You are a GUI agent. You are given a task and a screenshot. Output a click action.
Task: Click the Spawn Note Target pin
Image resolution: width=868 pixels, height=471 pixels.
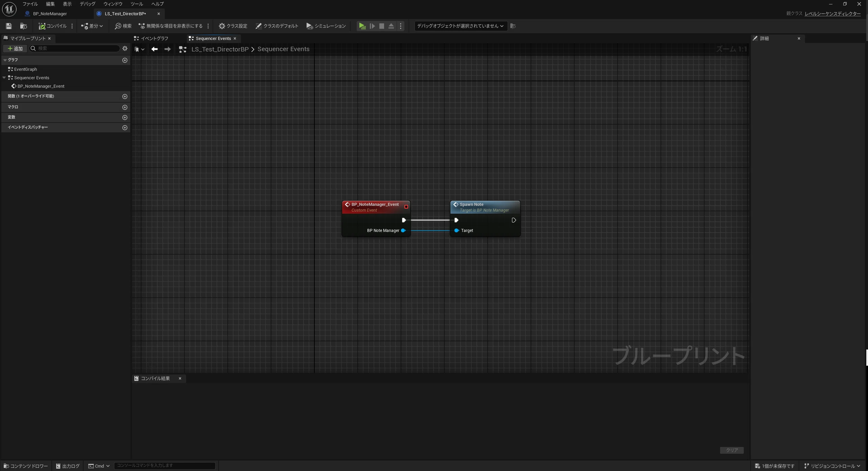(x=457, y=231)
